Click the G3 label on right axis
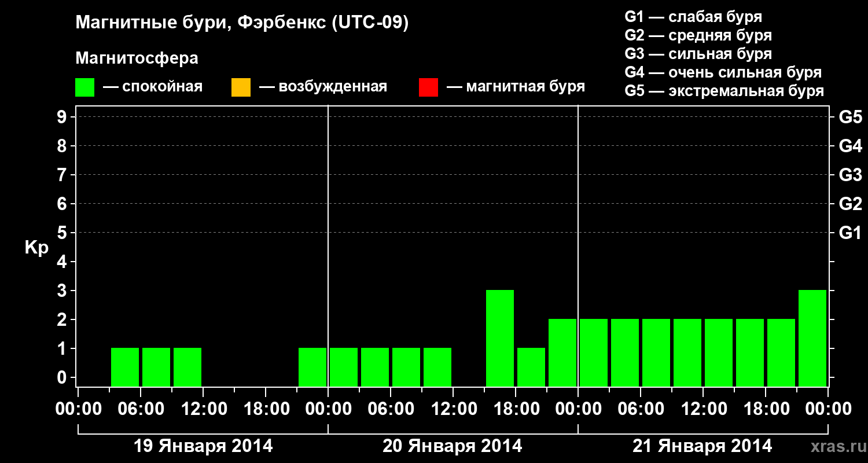The height and width of the screenshot is (463, 868). click(x=850, y=175)
